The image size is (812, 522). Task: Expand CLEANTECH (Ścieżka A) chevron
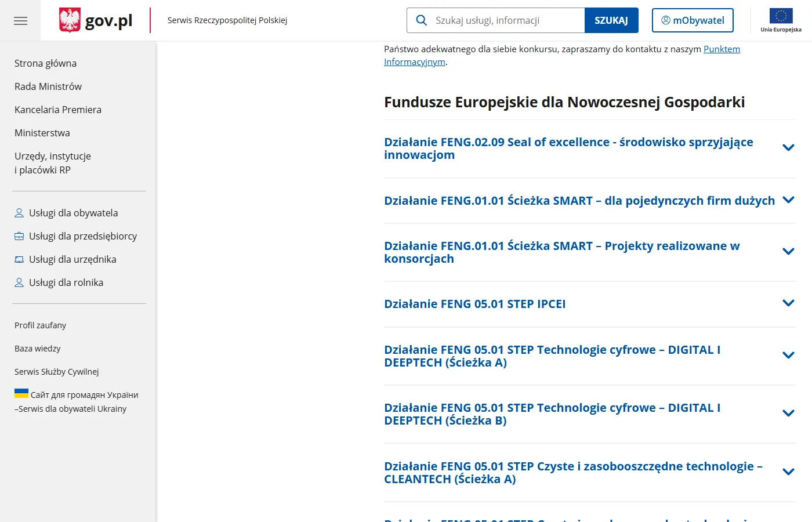click(x=788, y=472)
